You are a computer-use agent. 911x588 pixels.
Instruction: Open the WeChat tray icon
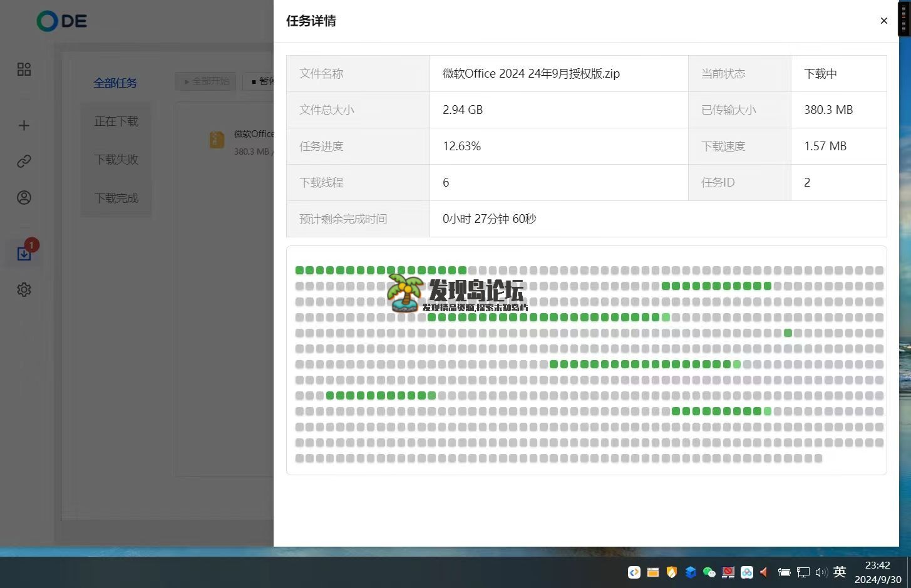point(709,572)
